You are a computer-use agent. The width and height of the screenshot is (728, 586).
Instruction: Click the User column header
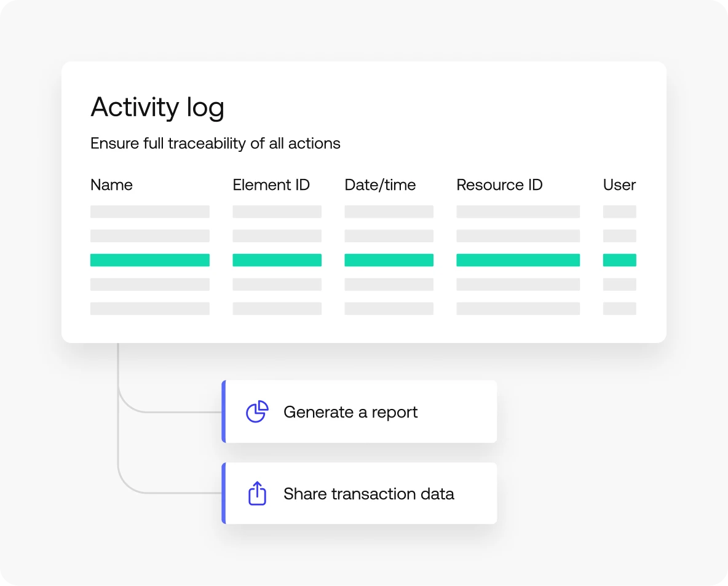pos(619,185)
